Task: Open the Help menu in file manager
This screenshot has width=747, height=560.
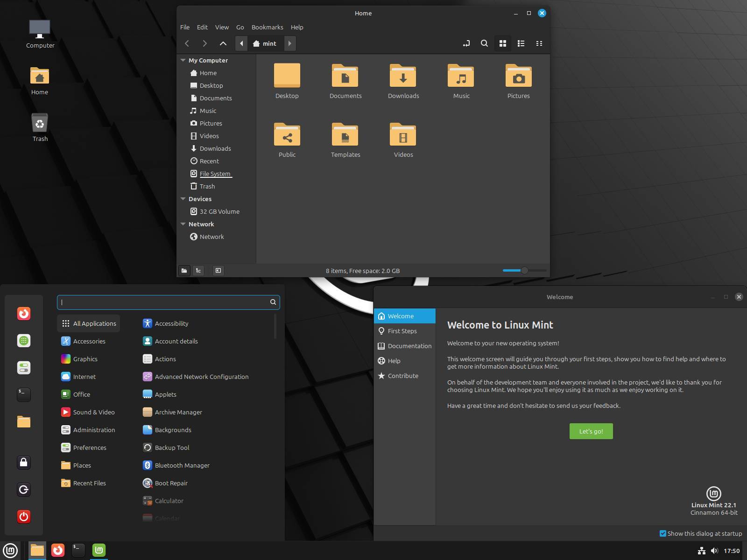Action: coord(297,27)
